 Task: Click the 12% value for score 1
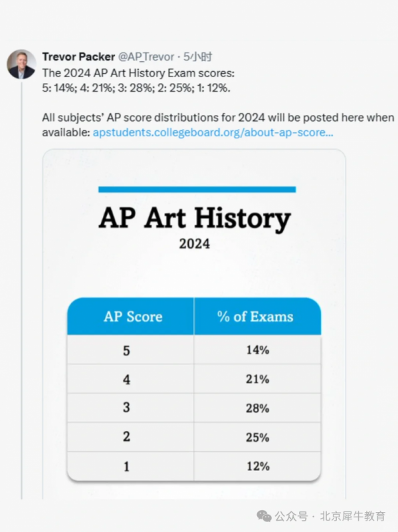pos(258,466)
